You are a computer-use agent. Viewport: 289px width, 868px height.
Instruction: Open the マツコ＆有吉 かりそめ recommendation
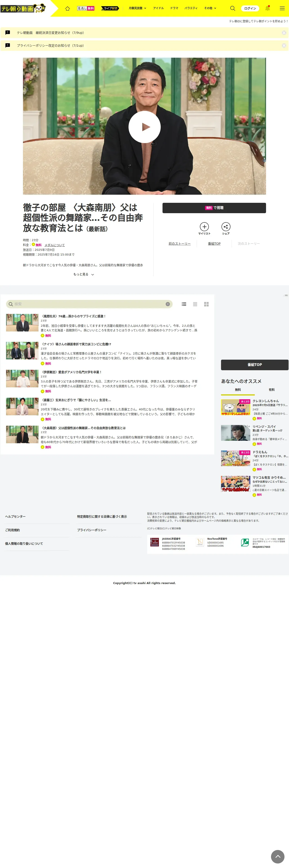[x=255, y=486]
